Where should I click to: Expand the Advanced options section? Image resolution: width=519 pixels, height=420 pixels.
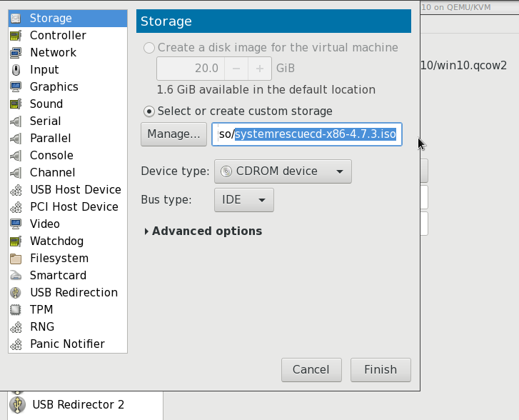click(203, 231)
